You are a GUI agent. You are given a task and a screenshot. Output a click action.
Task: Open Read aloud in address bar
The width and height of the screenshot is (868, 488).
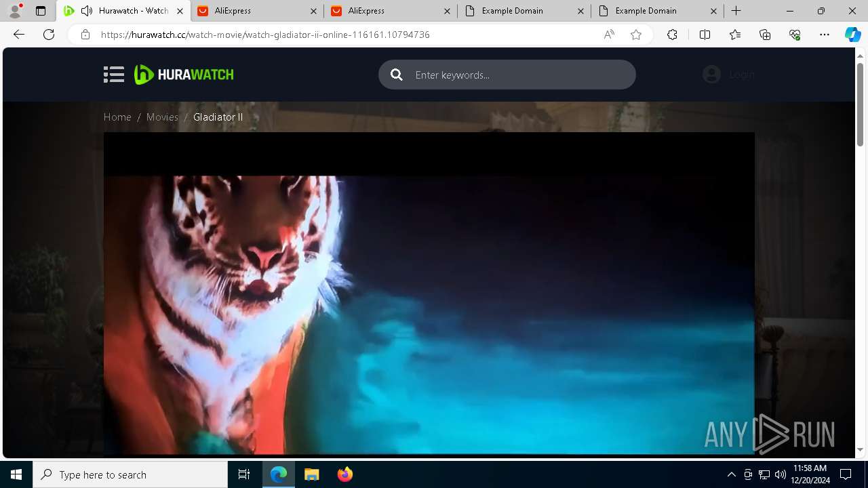click(609, 35)
